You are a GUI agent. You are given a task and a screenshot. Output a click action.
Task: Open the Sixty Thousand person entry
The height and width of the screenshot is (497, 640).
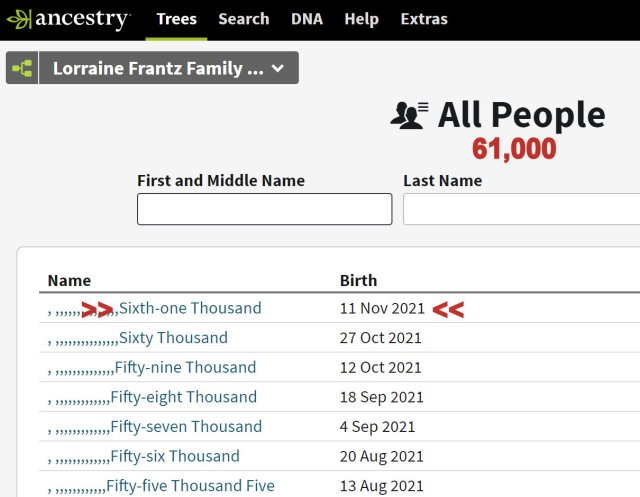[172, 338]
